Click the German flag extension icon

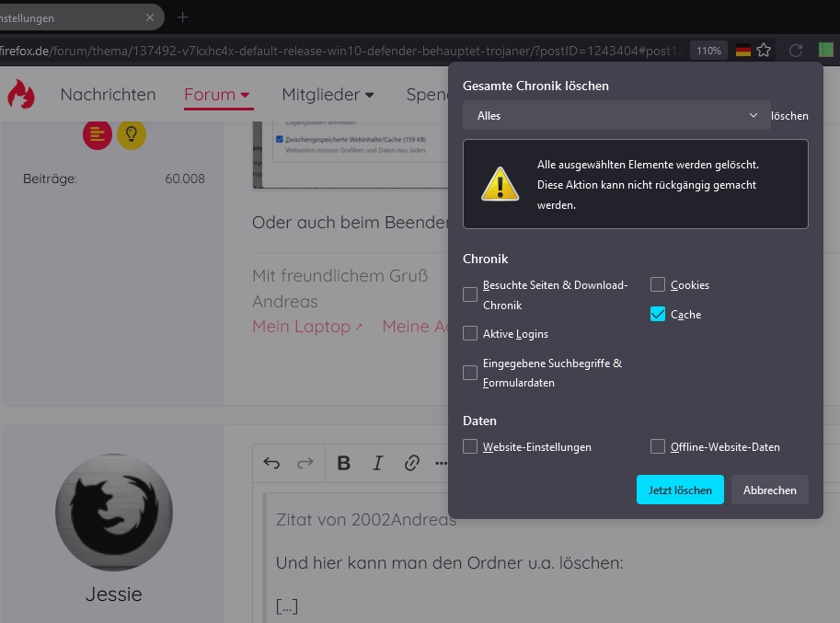(743, 51)
